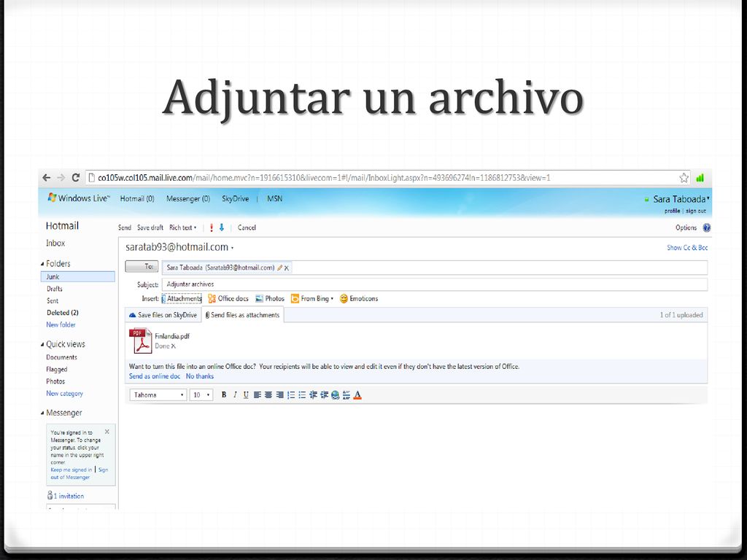
Task: Decrease the text indent
Action: click(x=313, y=394)
